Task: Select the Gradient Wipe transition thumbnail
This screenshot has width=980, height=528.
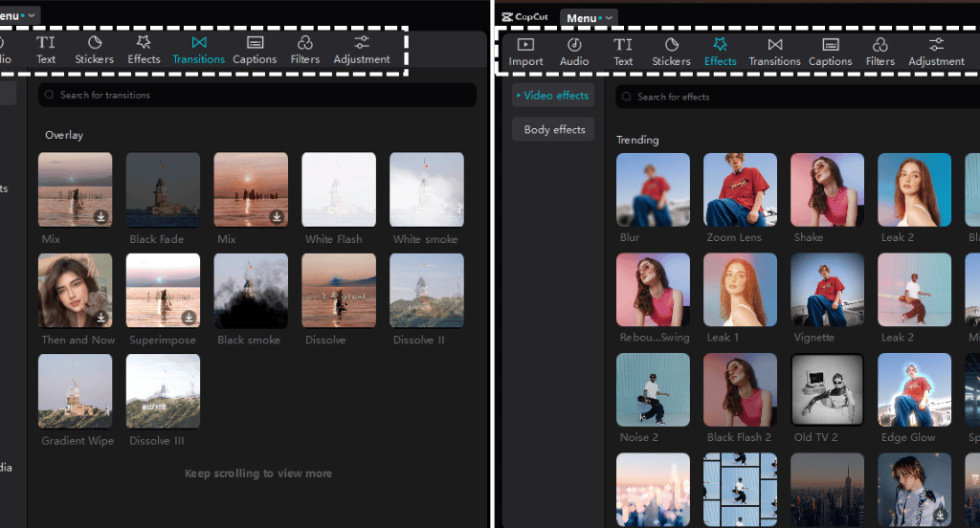Action: click(x=75, y=391)
